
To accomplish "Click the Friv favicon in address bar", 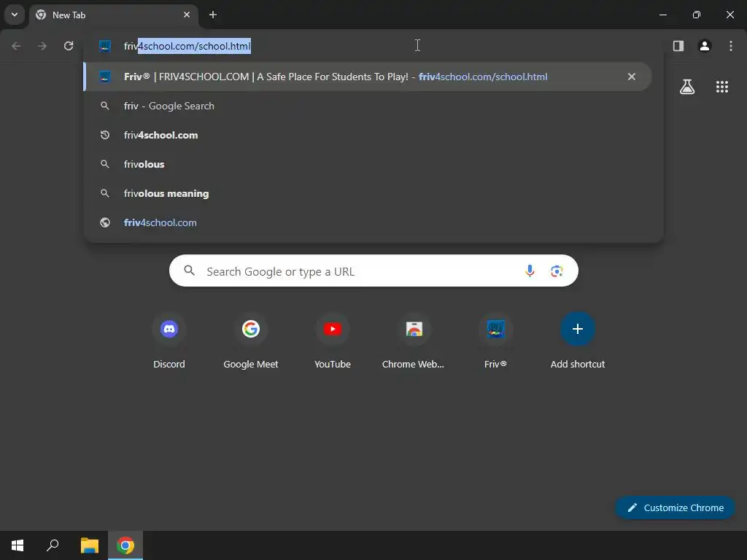I will 105,46.
